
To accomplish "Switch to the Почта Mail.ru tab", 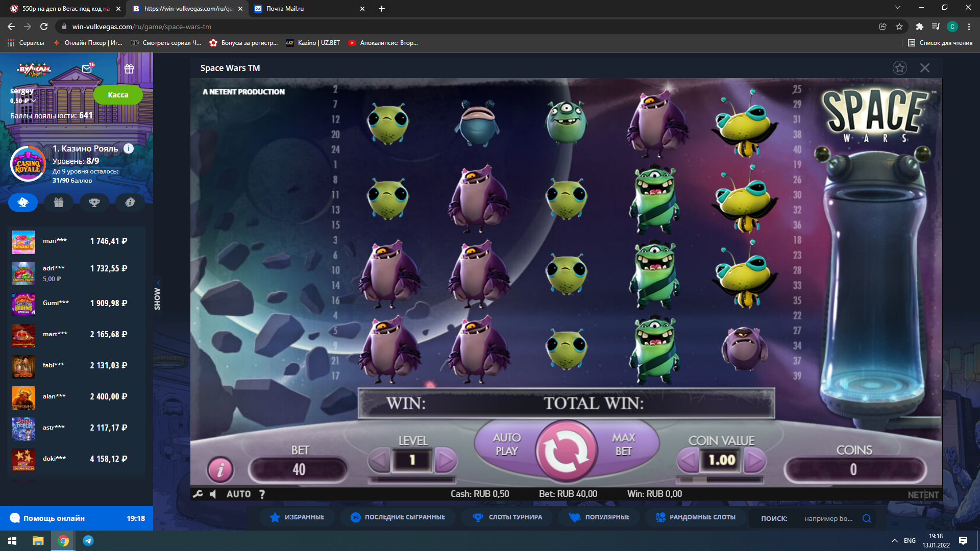I will [309, 9].
